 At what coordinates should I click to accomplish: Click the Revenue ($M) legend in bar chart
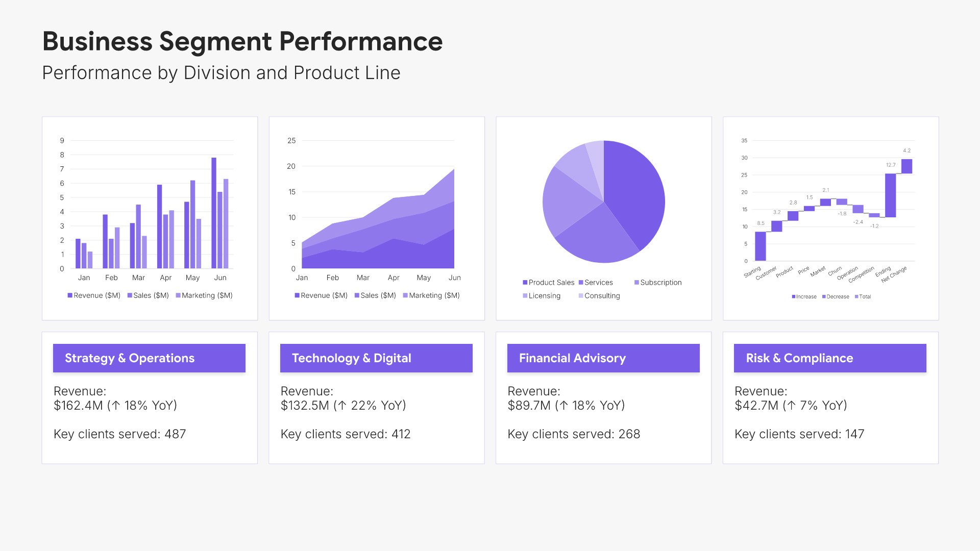tap(96, 295)
